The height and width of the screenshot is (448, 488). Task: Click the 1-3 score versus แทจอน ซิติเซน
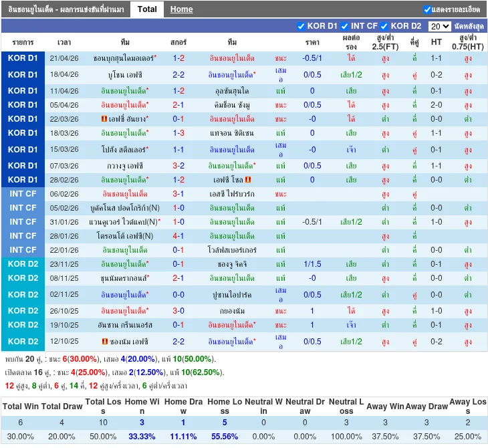(178, 133)
